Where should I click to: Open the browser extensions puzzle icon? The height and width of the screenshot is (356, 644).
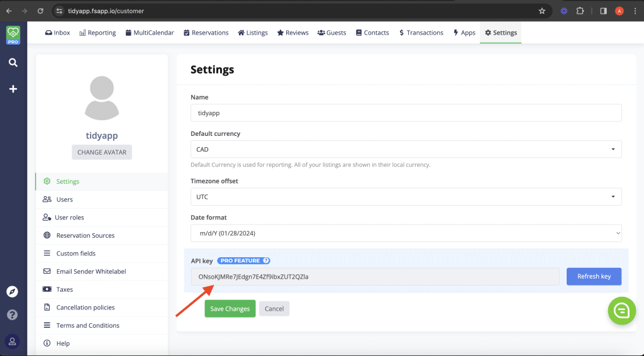(580, 11)
